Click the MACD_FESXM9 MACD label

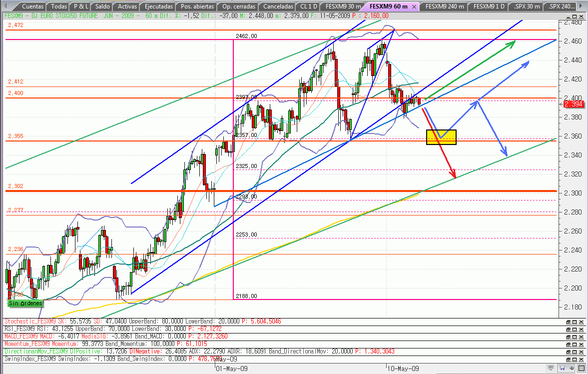(29, 336)
